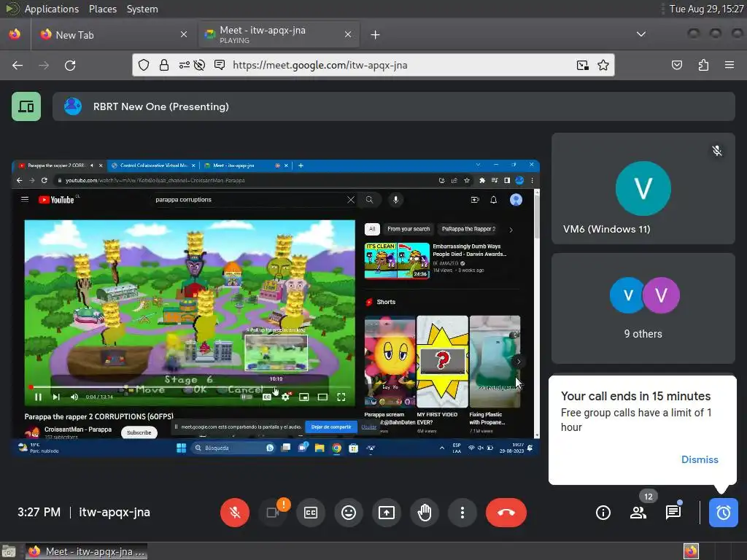Unmute the microphone in Meet controls
The image size is (747, 560).
(234, 513)
